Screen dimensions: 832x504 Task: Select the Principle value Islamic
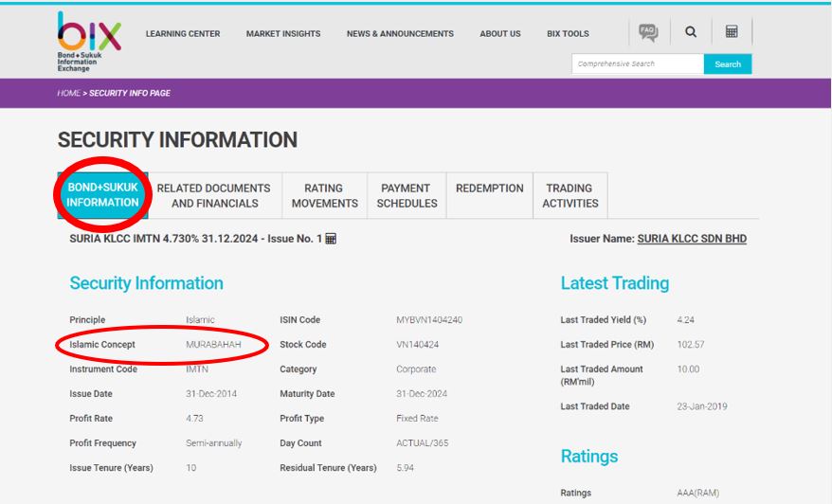point(200,320)
